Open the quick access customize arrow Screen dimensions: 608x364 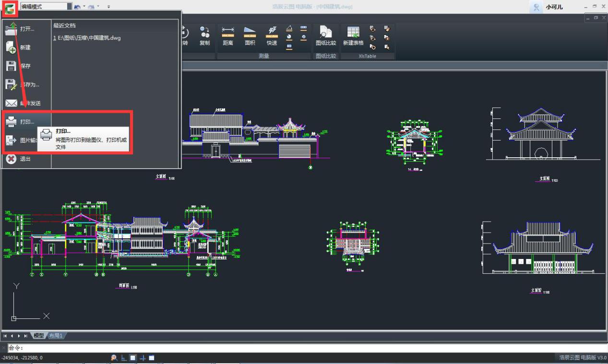(x=108, y=7)
